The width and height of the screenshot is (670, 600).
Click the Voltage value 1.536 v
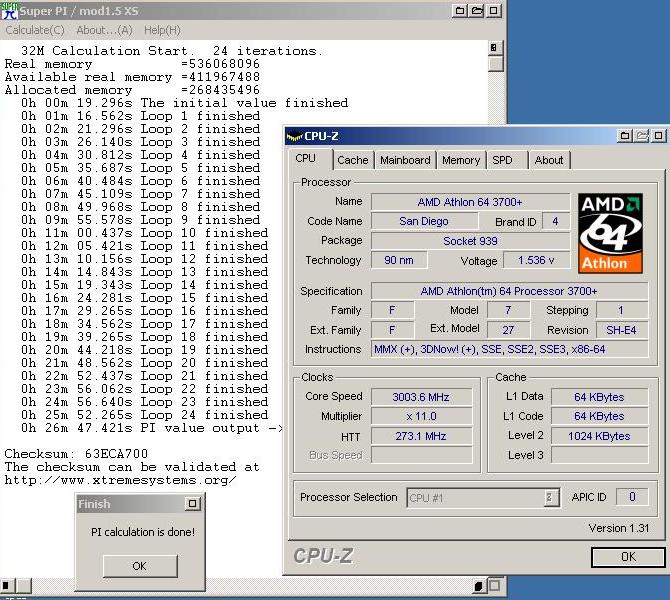coord(536,260)
